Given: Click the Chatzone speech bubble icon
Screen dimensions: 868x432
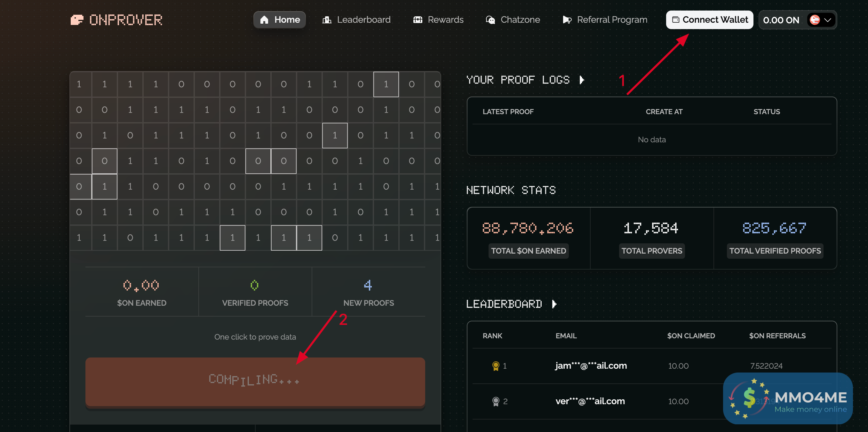Looking at the screenshot, I should pos(490,20).
